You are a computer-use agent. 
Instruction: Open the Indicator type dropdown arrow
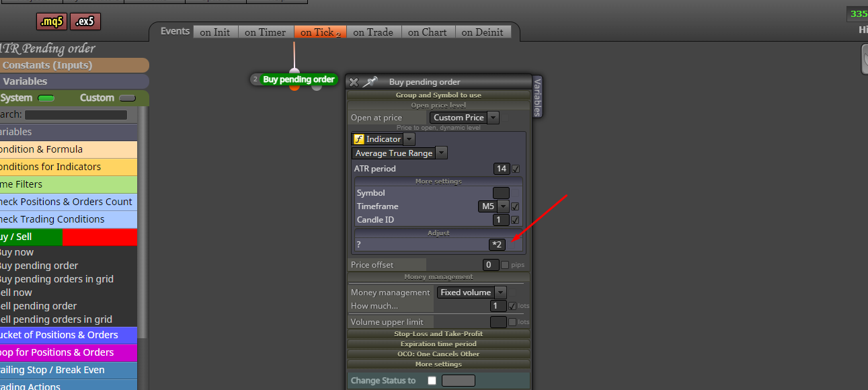[409, 139]
